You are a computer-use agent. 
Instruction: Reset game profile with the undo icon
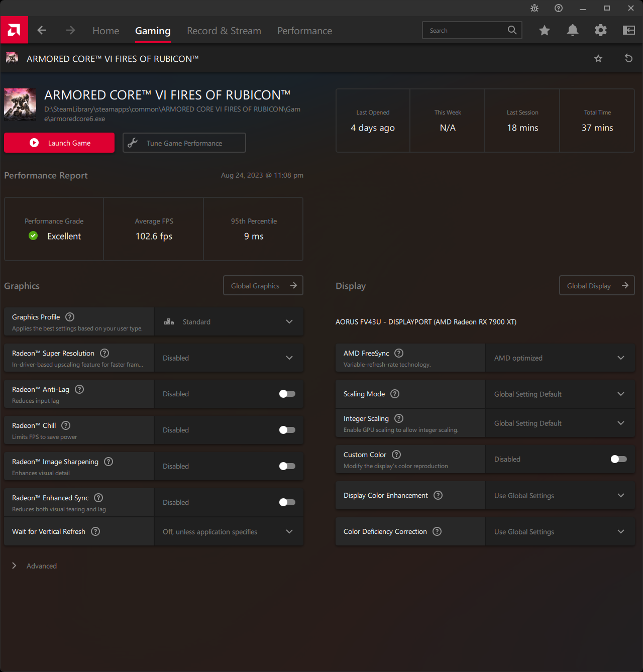[x=628, y=58]
